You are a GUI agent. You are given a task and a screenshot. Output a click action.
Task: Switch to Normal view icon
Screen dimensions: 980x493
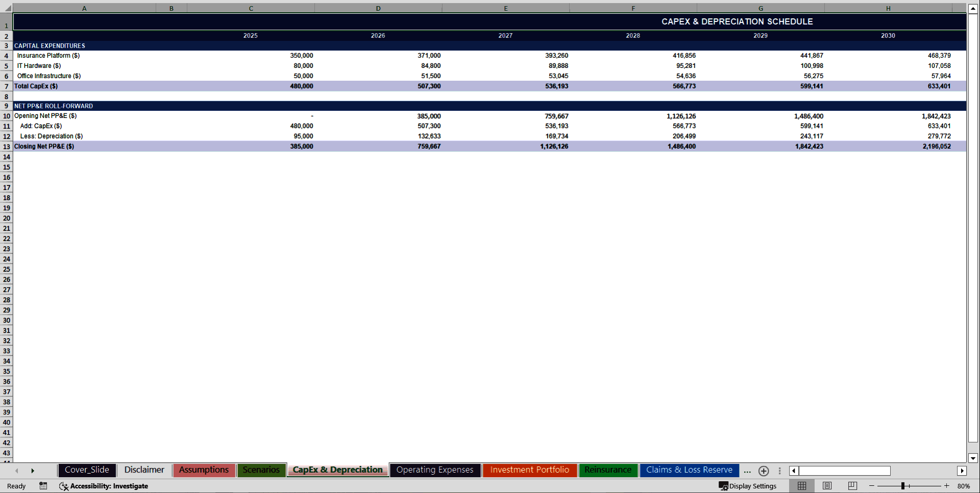[801, 486]
